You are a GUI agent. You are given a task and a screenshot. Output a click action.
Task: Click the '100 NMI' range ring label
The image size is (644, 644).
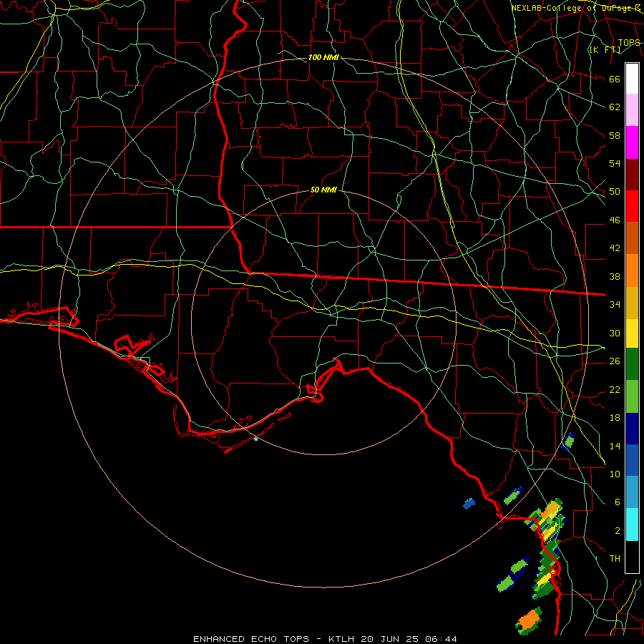tap(323, 57)
